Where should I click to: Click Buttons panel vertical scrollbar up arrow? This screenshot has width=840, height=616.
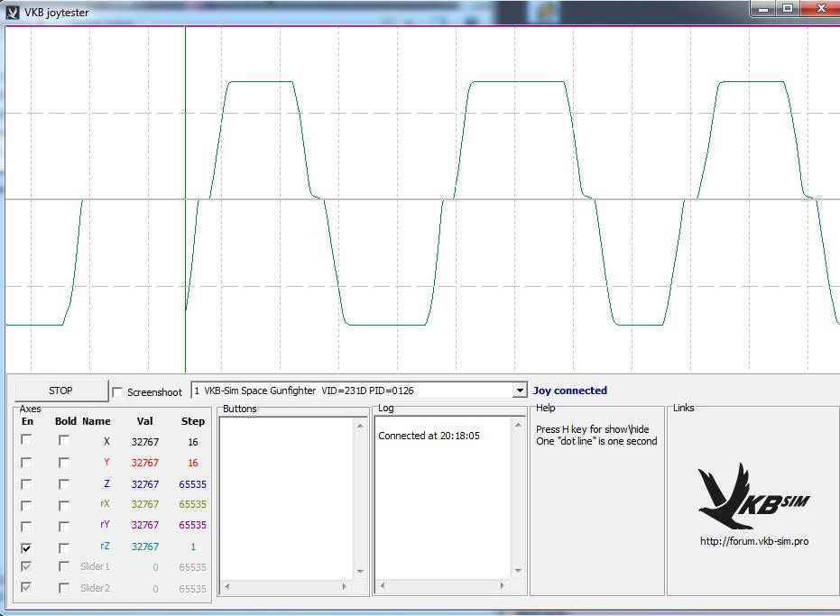point(360,426)
